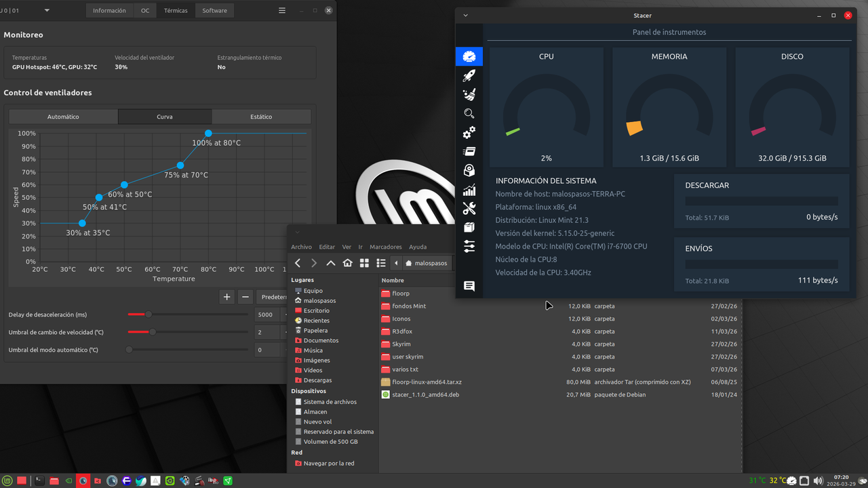
Task: Select Volumen de 500 GB device
Action: click(x=330, y=441)
